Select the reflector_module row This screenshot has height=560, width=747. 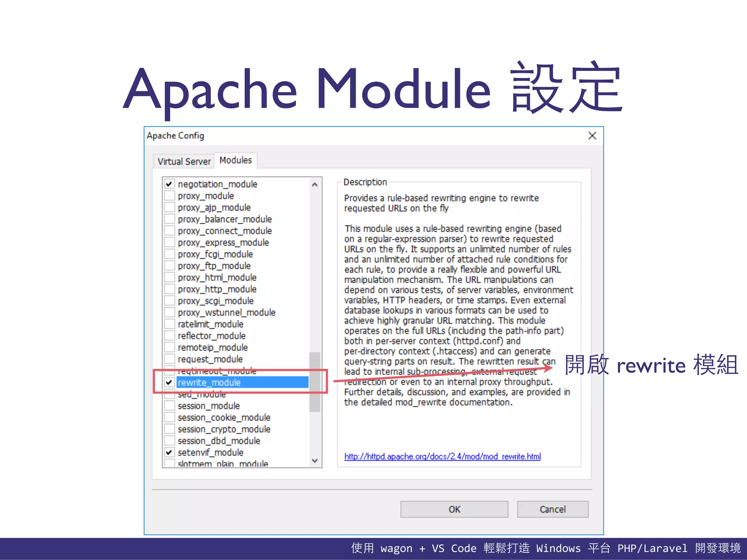coord(212,336)
